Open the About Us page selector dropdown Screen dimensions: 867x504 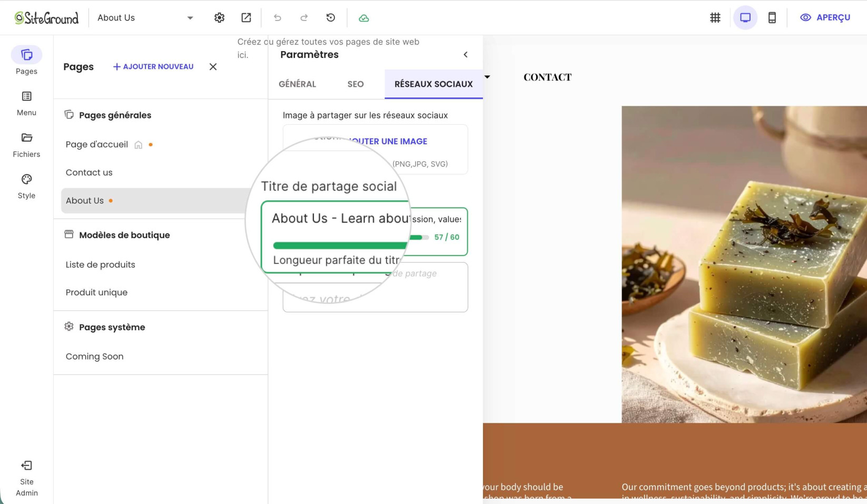[x=145, y=18]
